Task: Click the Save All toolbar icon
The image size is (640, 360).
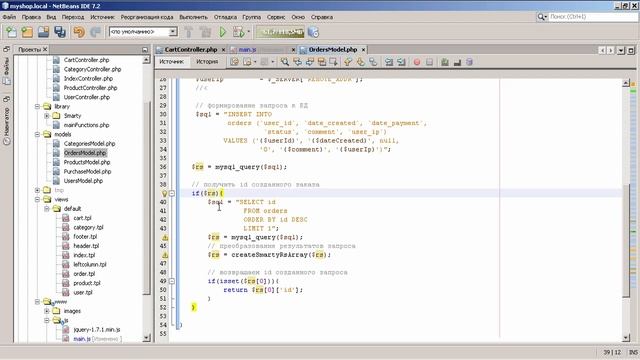Action: point(60,32)
